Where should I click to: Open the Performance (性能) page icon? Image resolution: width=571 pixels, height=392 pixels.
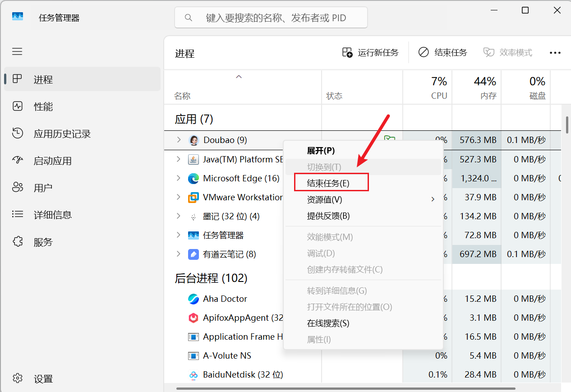coord(18,106)
